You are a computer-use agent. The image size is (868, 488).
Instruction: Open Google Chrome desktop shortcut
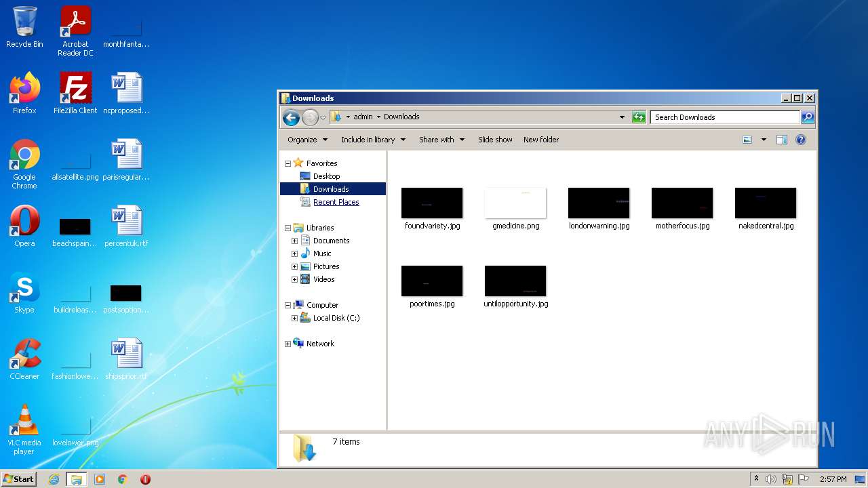coord(24,164)
